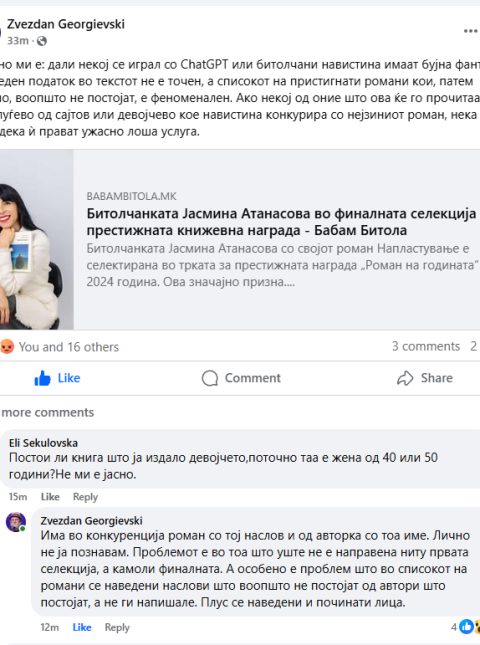Click the Comment speech bubble icon
Image resolution: width=480 pixels, height=645 pixels.
[x=210, y=378]
